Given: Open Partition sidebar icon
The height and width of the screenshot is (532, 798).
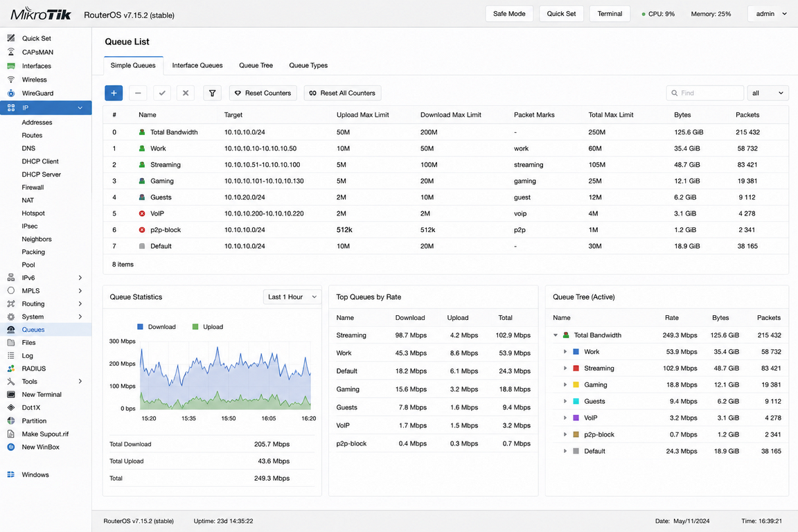Looking at the screenshot, I should [x=10, y=420].
